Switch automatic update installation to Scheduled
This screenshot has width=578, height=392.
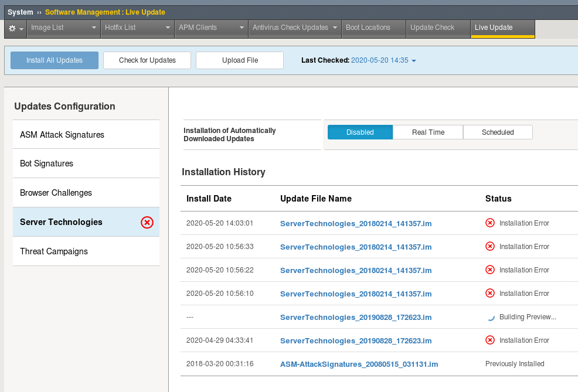tap(498, 132)
